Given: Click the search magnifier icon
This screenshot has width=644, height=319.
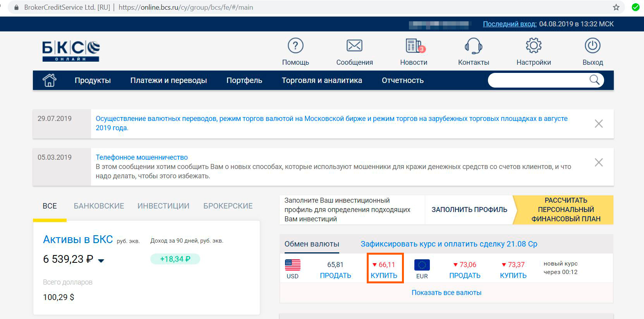Looking at the screenshot, I should click(x=594, y=80).
